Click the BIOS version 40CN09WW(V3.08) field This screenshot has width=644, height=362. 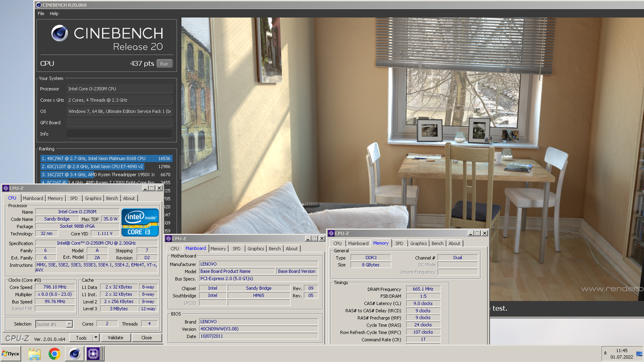point(259,329)
